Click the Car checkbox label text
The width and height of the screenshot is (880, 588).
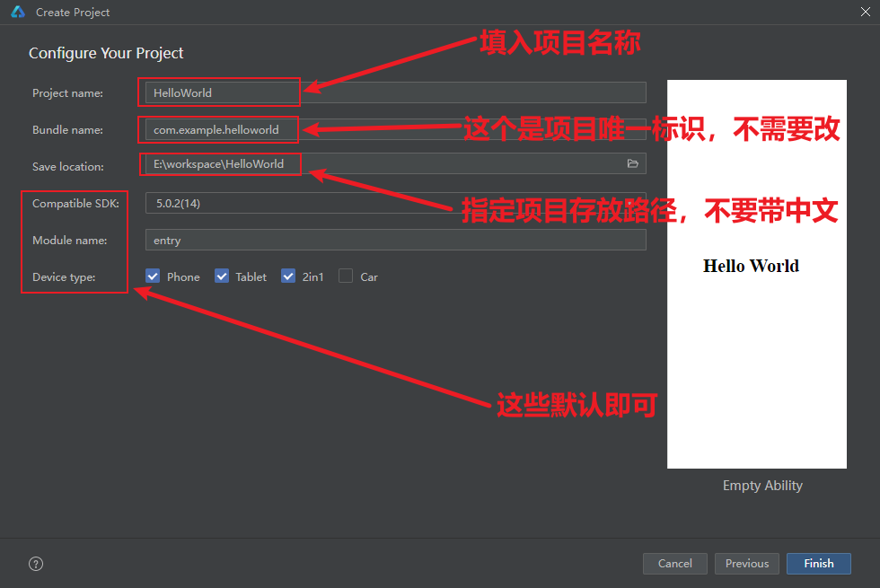(369, 276)
